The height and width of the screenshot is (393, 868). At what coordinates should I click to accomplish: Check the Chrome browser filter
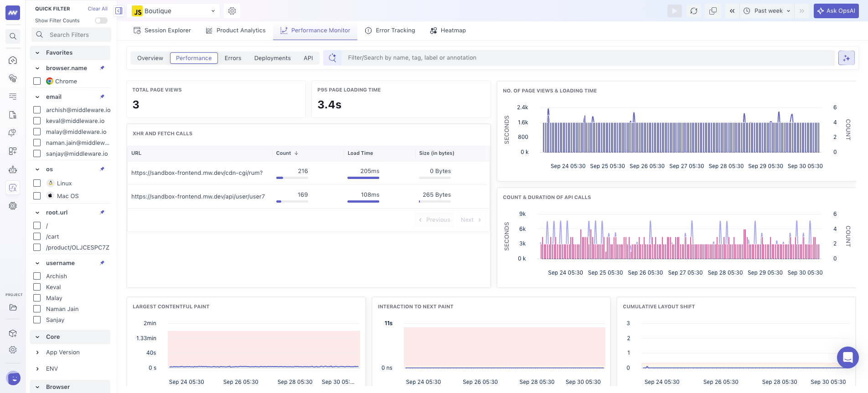click(x=37, y=81)
